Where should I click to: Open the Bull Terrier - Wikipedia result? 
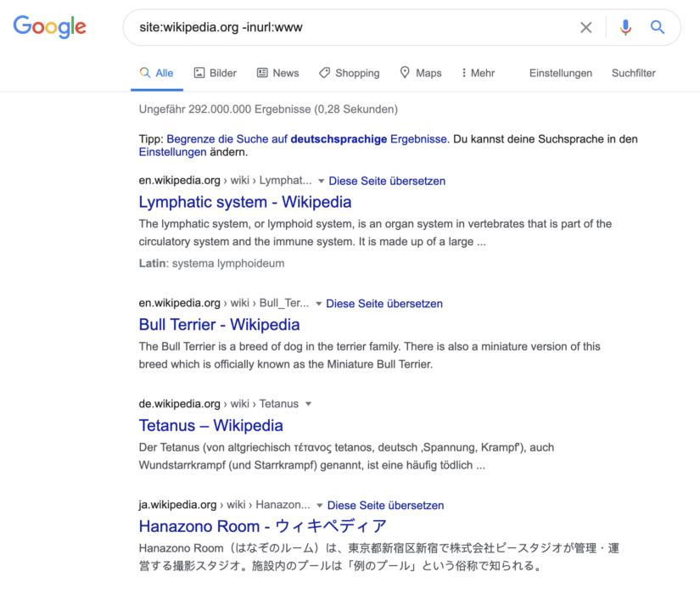click(219, 324)
